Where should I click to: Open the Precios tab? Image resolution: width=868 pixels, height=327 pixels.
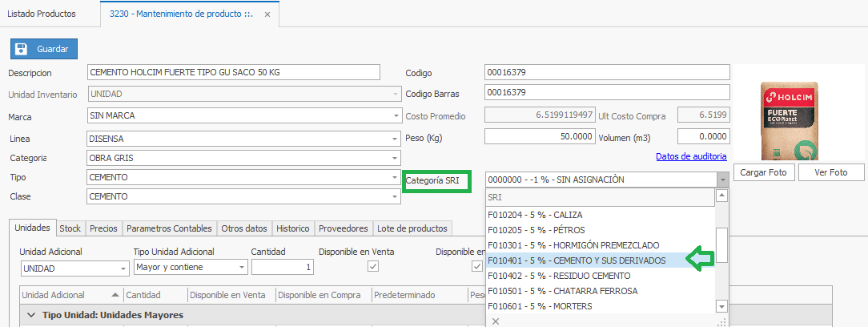(x=103, y=228)
